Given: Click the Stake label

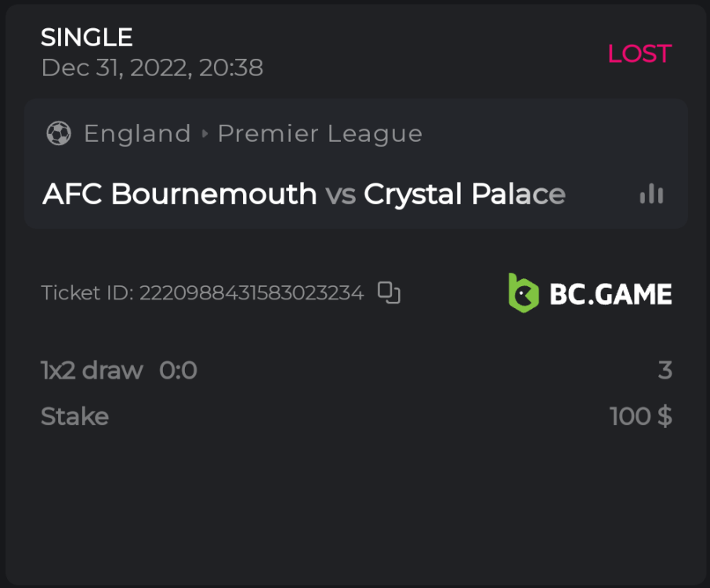Looking at the screenshot, I should click(74, 416).
